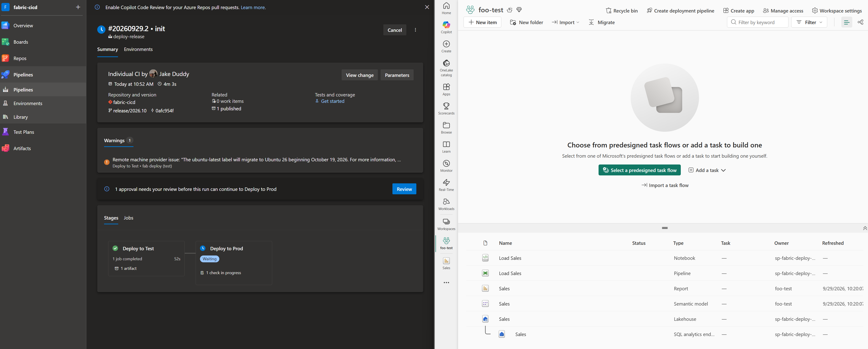Open OneLake catalog
Viewport: 868px width, 349px height.
tap(446, 68)
